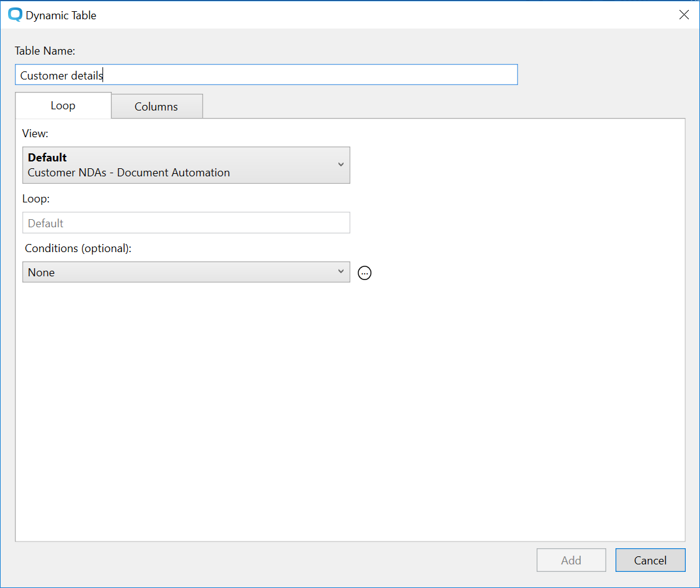Click the chevron arrow of Conditions dropdown
The image size is (700, 588).
click(340, 272)
